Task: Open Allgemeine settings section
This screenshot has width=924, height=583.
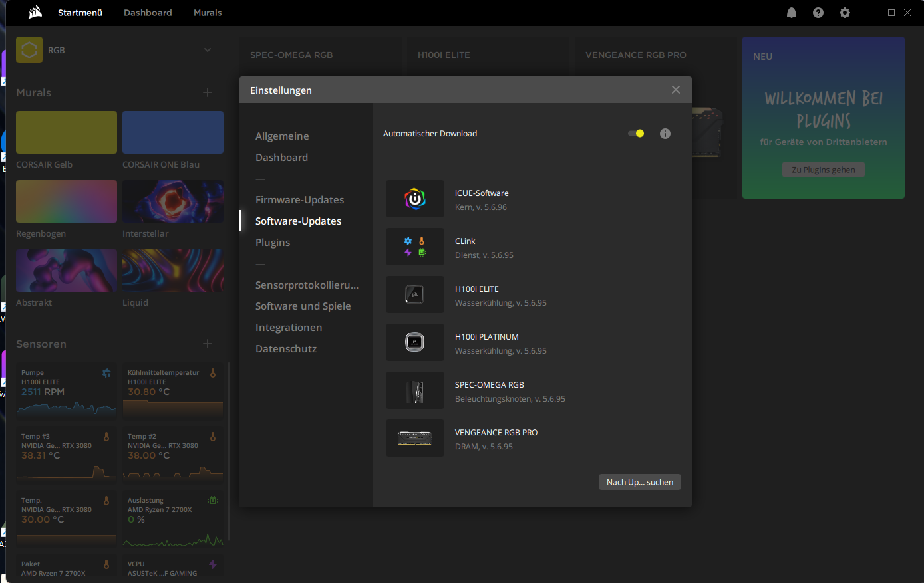Action: pyautogui.click(x=282, y=136)
